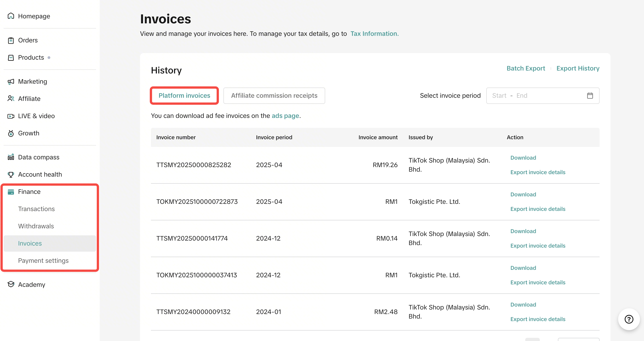Click the Marketing megaphone icon

coord(11,82)
